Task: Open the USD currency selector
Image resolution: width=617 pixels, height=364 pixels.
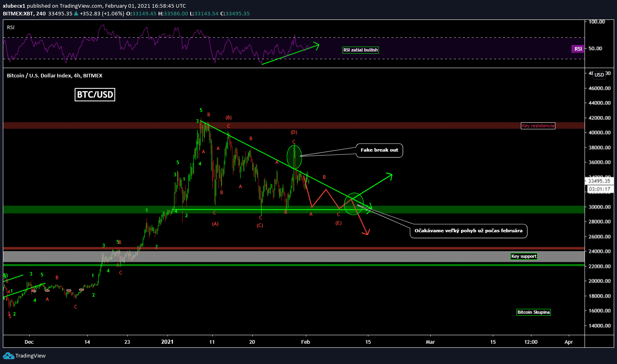Action: tap(599, 75)
